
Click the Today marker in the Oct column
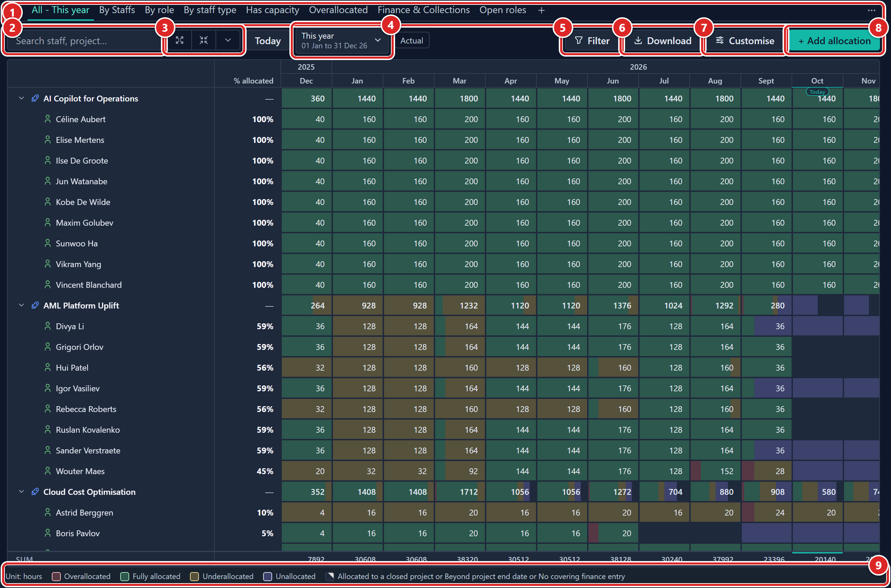click(817, 92)
